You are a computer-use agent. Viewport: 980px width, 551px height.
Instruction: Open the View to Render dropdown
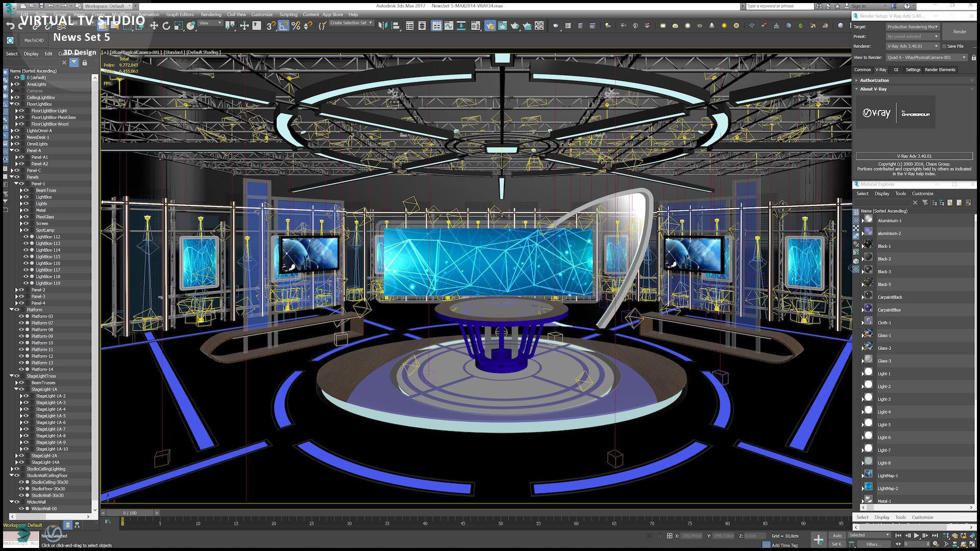[927, 58]
